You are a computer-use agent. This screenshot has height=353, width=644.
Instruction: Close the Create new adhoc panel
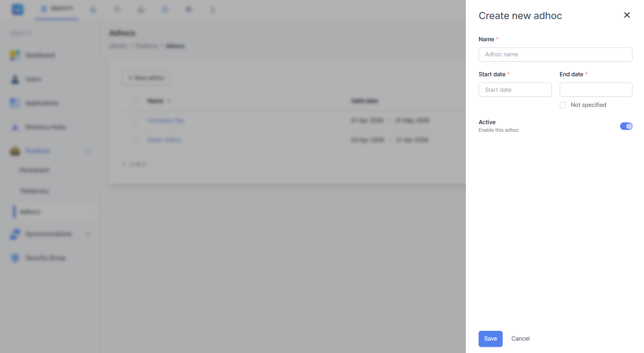pyautogui.click(x=627, y=15)
